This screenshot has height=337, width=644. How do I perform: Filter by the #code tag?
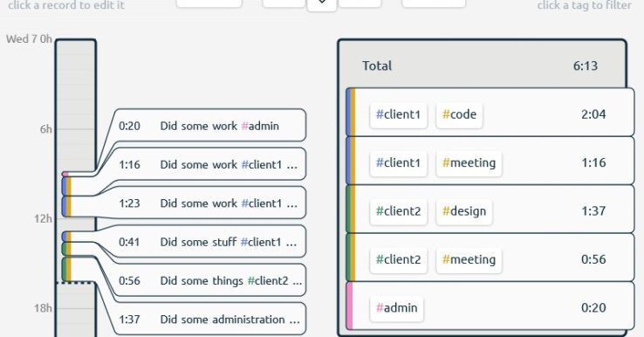point(459,114)
